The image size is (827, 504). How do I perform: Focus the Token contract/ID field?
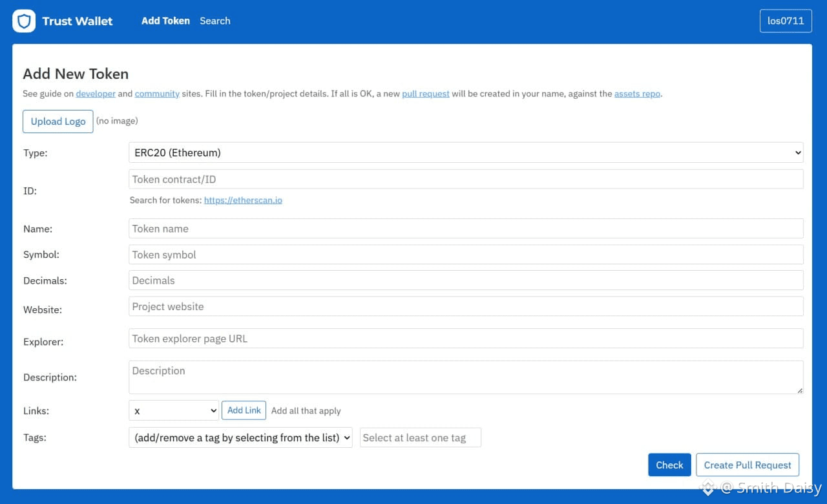point(466,180)
